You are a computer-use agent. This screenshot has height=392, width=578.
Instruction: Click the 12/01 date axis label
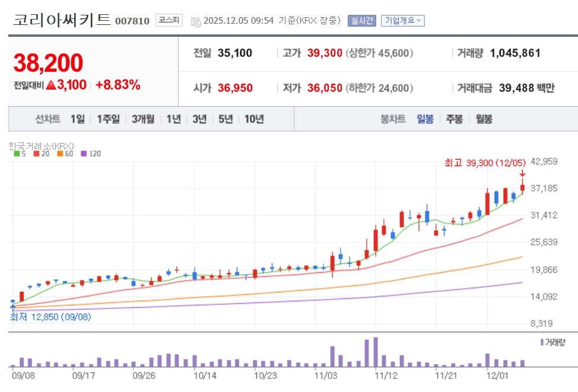point(497,376)
